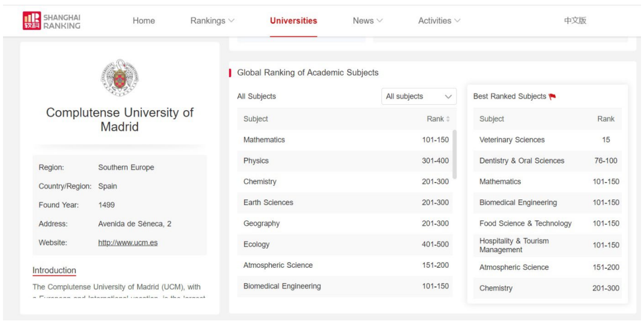644x324 pixels.
Task: Visit the http://www.ucm.es website link
Action: pos(127,243)
